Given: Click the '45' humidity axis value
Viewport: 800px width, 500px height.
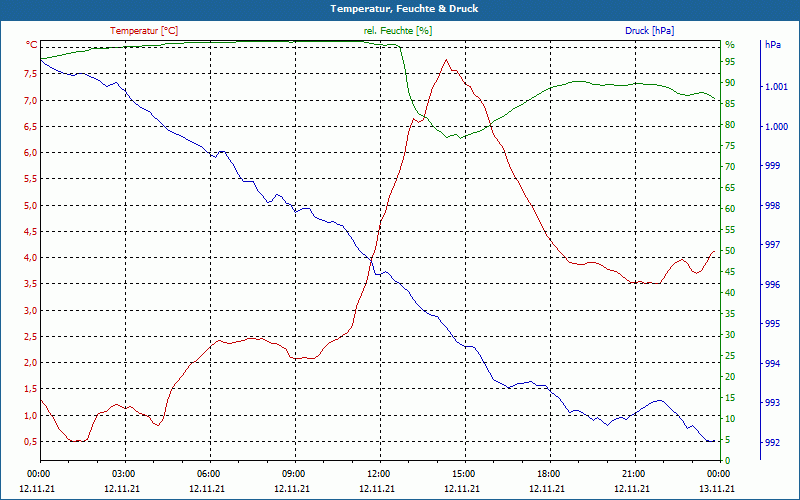Looking at the screenshot, I should coord(730,272).
